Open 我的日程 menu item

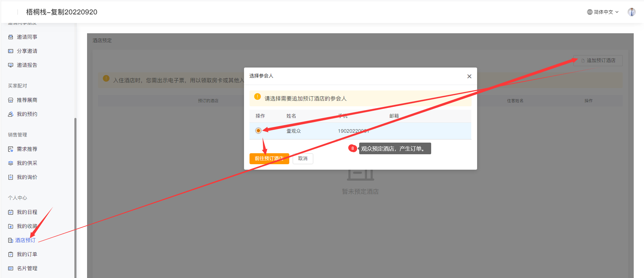click(x=27, y=212)
